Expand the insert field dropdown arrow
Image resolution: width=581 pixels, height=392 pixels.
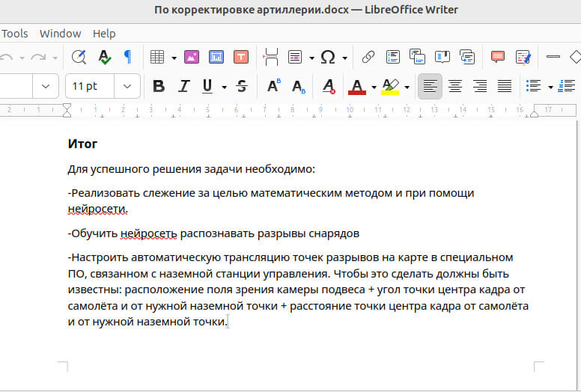[x=311, y=58]
